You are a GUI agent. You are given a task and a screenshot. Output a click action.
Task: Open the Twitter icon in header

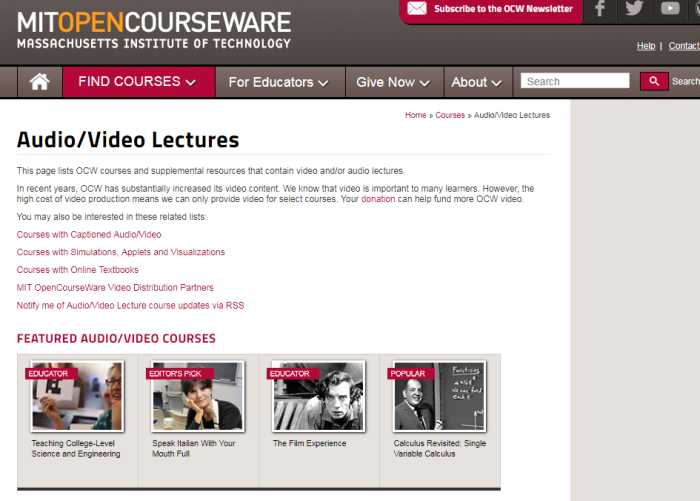634,8
